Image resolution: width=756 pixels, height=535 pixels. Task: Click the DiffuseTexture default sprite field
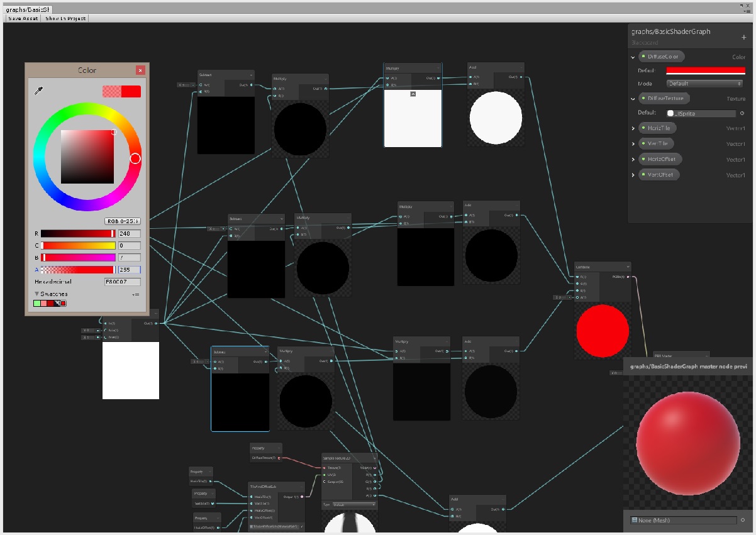[701, 113]
